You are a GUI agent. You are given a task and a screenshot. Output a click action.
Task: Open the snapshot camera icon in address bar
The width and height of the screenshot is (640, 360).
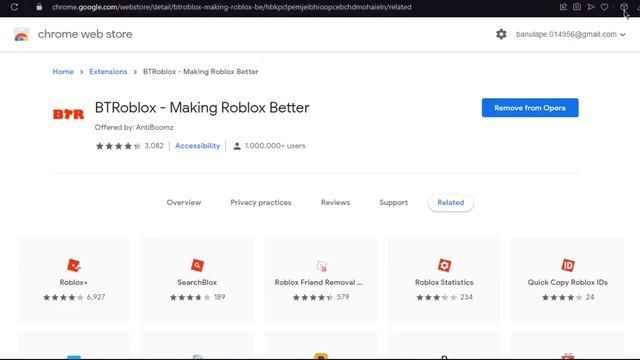(577, 7)
